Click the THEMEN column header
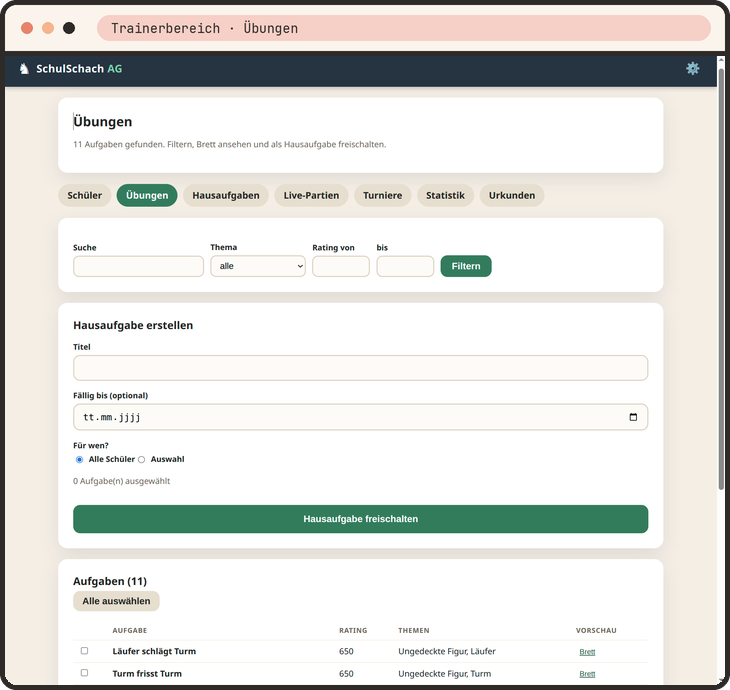This screenshot has width=730, height=690. coord(413,630)
